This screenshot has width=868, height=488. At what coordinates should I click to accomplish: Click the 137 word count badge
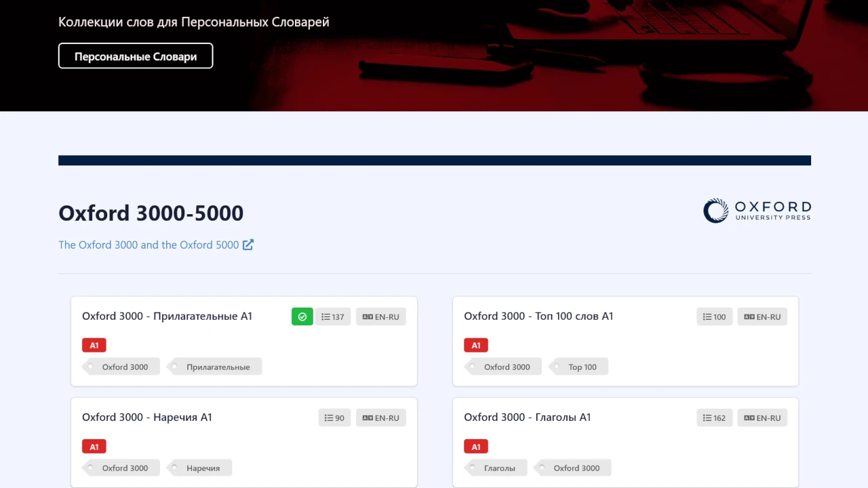tap(333, 317)
